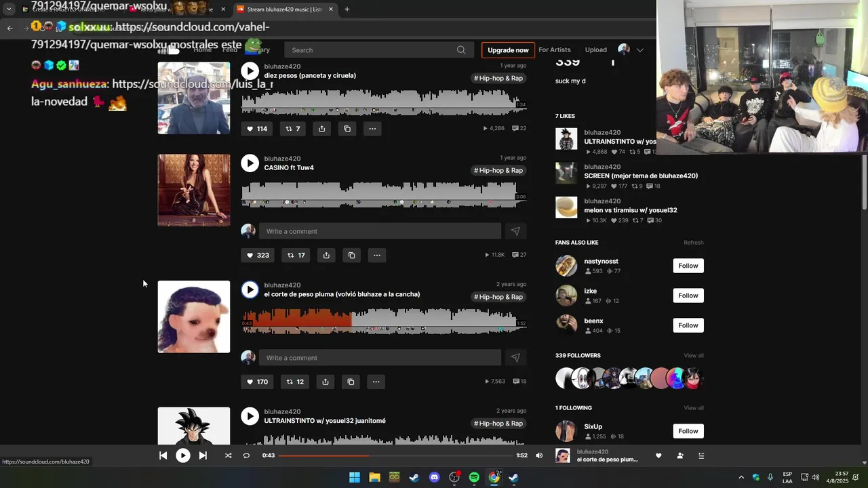Switch to 'Stream bluhaze420 music' browser tab
The image size is (868, 488).
285,9
